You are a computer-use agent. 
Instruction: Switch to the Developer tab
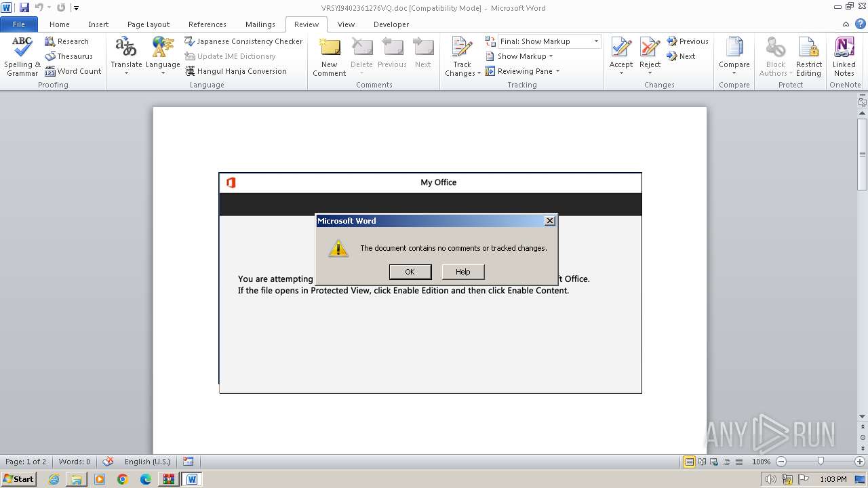click(x=391, y=24)
